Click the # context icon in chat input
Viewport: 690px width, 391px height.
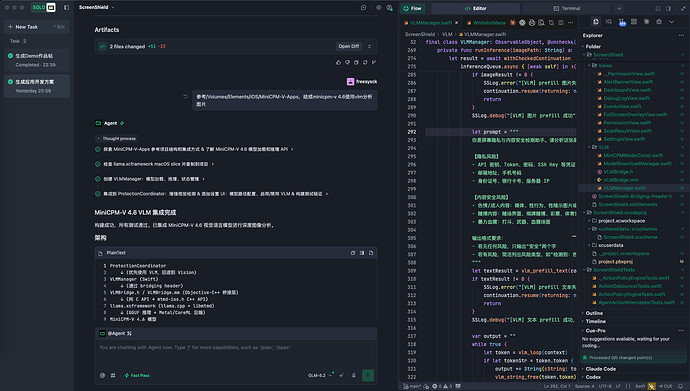coord(113,376)
